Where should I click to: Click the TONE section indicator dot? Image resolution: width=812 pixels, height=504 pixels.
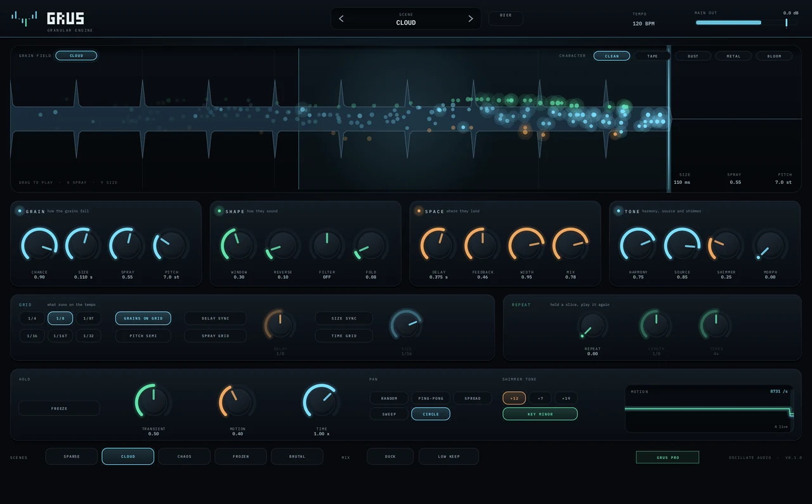(x=619, y=211)
